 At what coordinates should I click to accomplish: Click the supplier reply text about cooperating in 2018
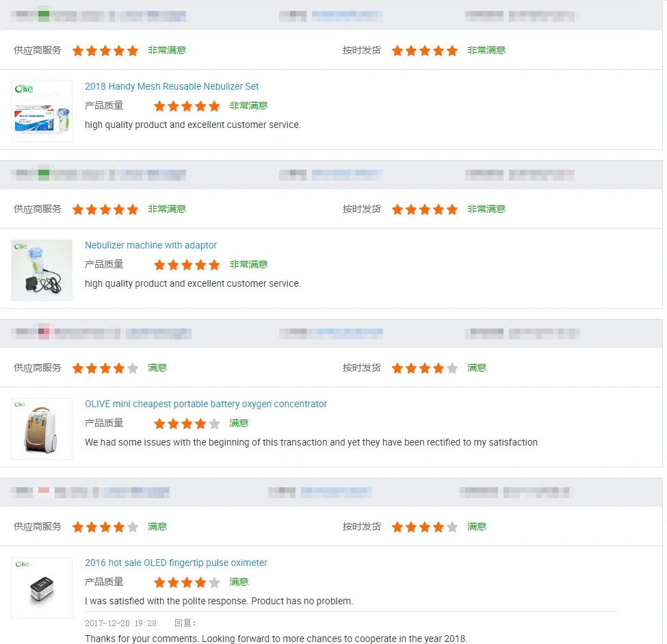coord(276,639)
